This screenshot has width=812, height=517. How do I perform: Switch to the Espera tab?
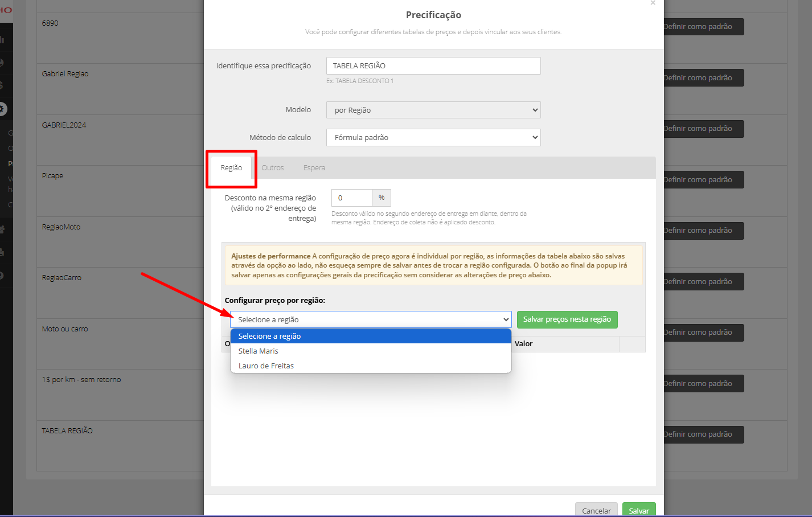pos(314,168)
